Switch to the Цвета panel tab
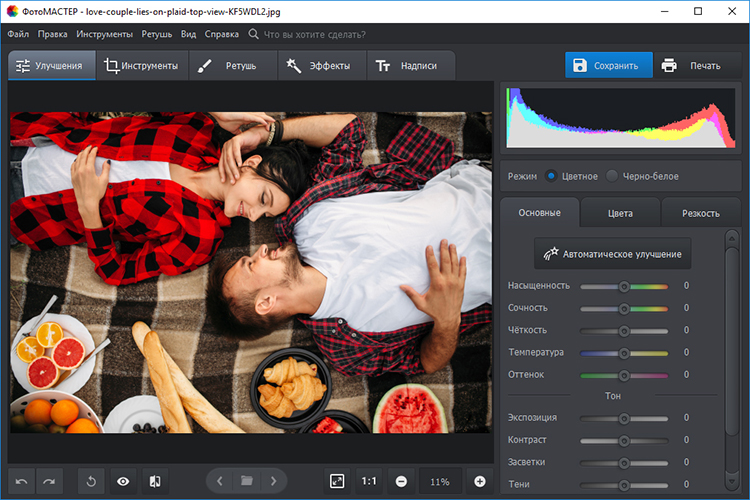The image size is (750, 500). click(620, 213)
